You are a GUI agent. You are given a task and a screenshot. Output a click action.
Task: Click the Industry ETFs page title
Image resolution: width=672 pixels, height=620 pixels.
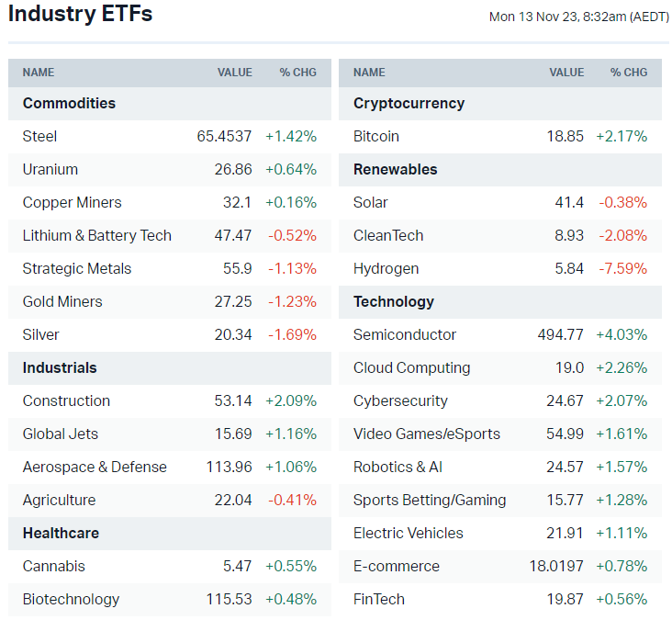pos(81,15)
